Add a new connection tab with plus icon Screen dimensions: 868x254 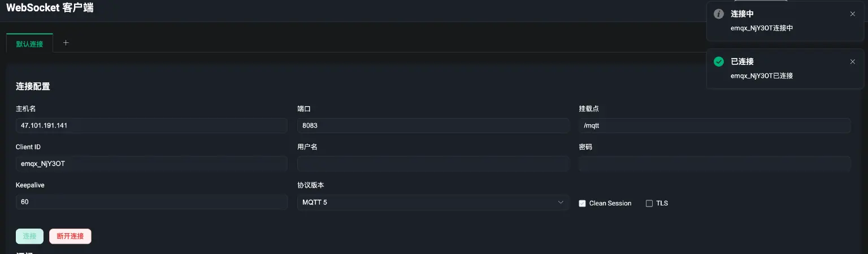coord(66,43)
